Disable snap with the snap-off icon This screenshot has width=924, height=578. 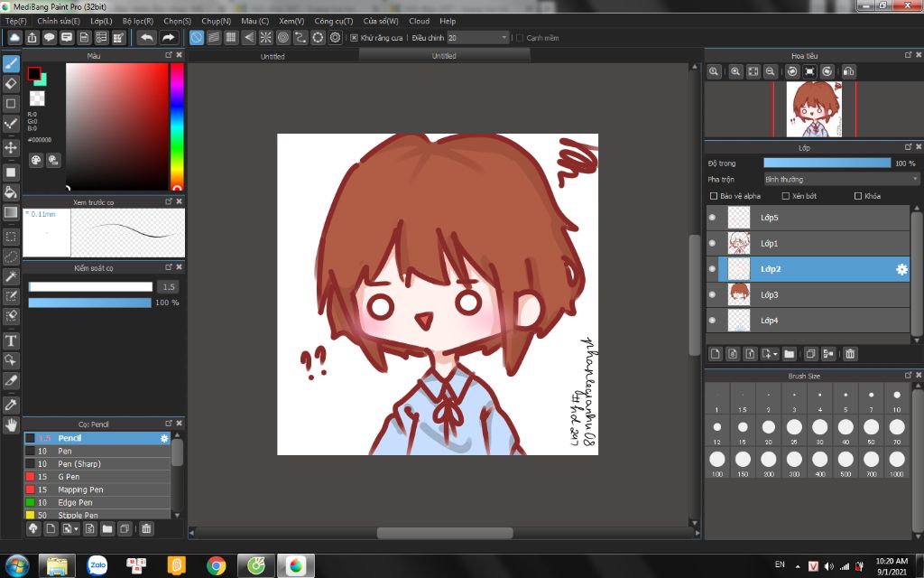coord(196,38)
